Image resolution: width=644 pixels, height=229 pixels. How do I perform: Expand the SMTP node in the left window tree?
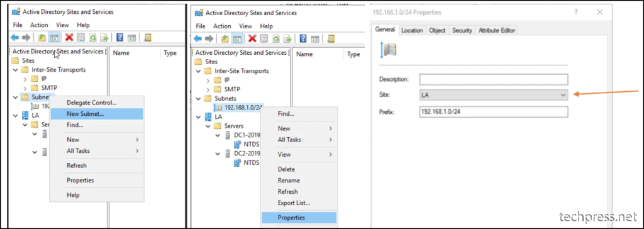coord(25,88)
